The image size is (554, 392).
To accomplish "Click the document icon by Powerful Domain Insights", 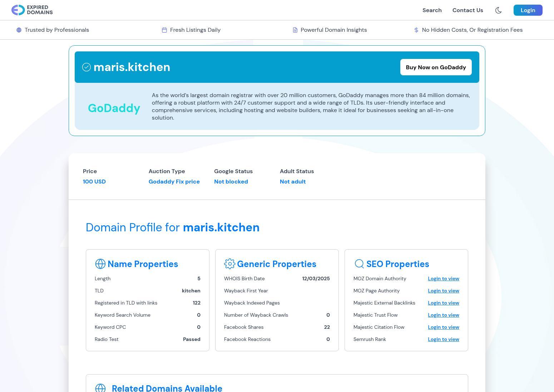I will [x=295, y=30].
